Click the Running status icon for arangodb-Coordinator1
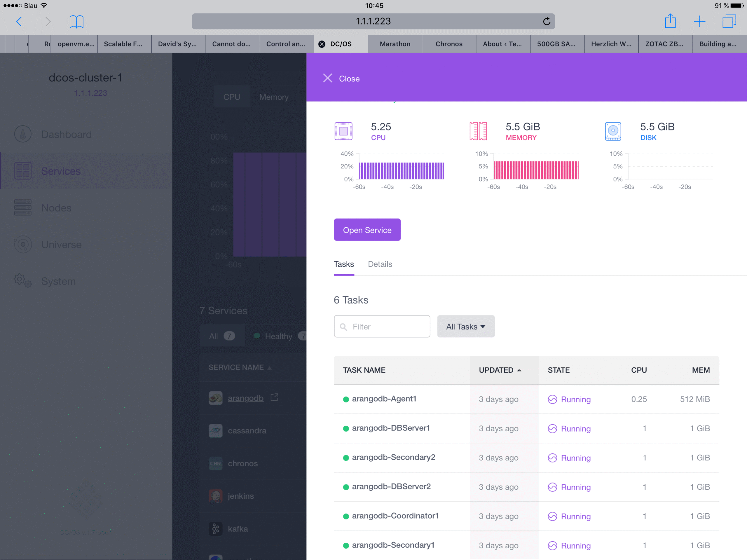This screenshot has height=560, width=747. (x=552, y=516)
